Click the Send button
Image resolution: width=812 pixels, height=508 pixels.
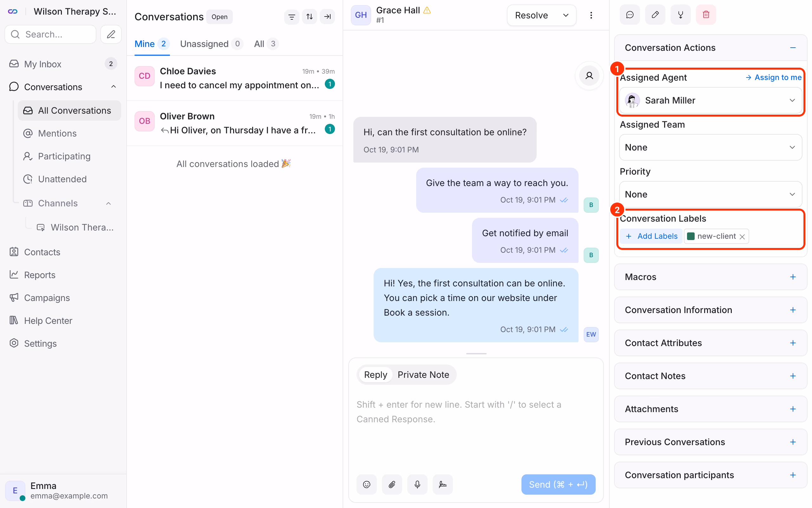tap(558, 484)
